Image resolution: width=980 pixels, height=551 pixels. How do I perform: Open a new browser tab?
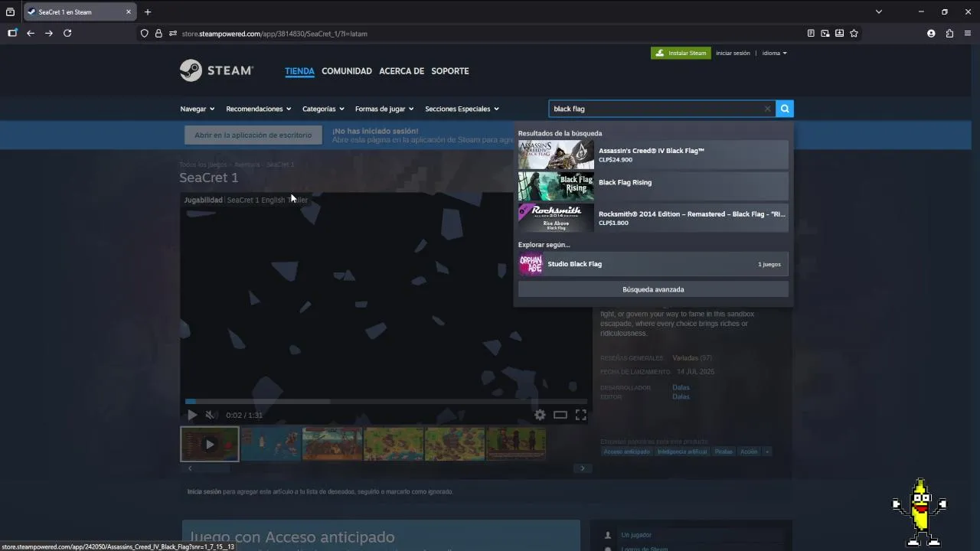click(x=148, y=11)
